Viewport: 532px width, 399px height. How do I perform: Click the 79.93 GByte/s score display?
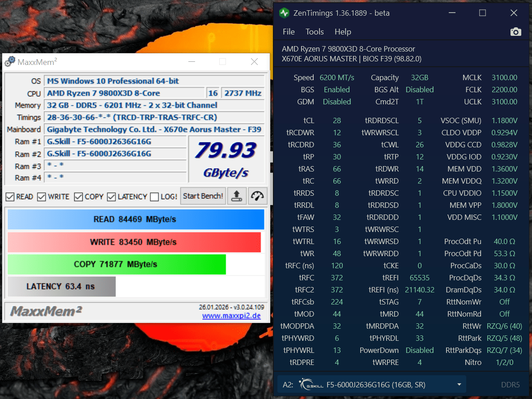[x=226, y=159]
